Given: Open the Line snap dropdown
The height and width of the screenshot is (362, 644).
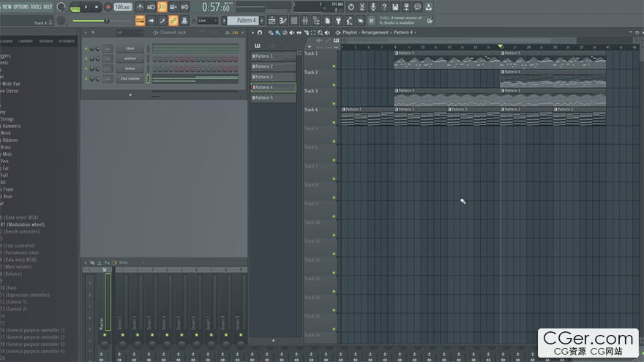Looking at the screenshot, I should click(x=207, y=20).
